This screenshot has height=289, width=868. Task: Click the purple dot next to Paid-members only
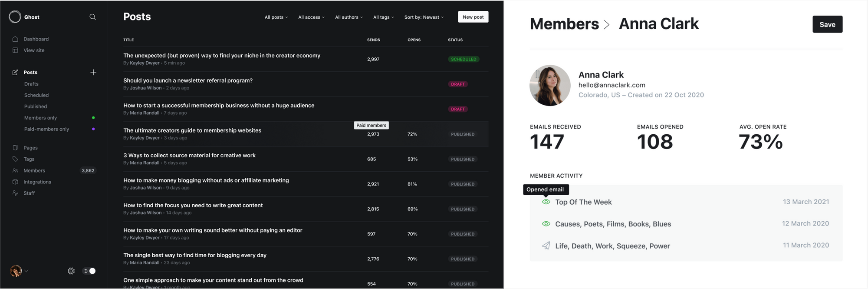[93, 129]
